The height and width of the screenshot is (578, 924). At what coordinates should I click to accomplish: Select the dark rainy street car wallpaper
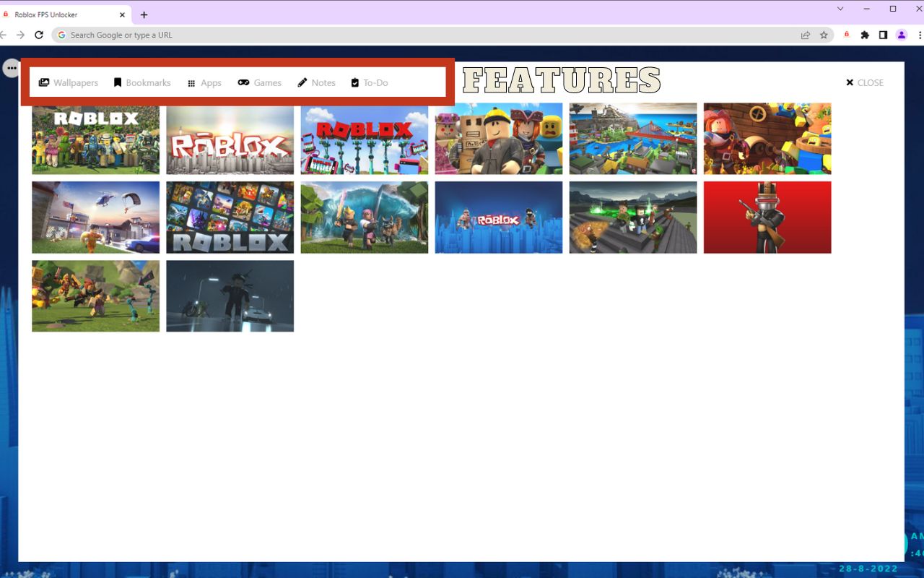230,296
